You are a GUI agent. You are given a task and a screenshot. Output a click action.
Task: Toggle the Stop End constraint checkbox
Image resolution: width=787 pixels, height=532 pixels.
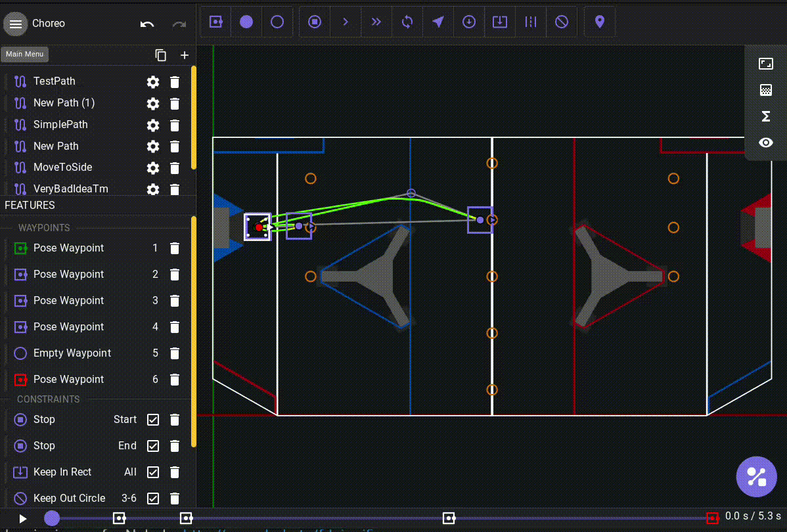tap(153, 446)
